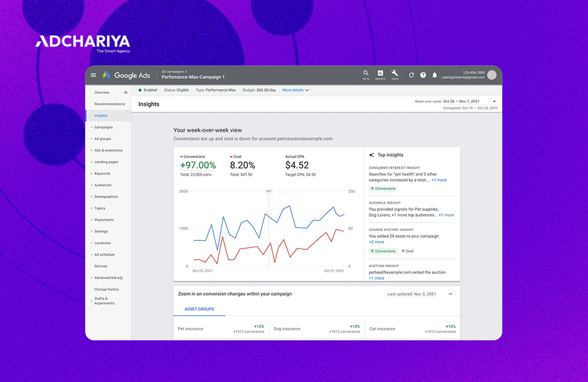
Task: Open the userloginname@gmail.com account link
Action: point(463,78)
